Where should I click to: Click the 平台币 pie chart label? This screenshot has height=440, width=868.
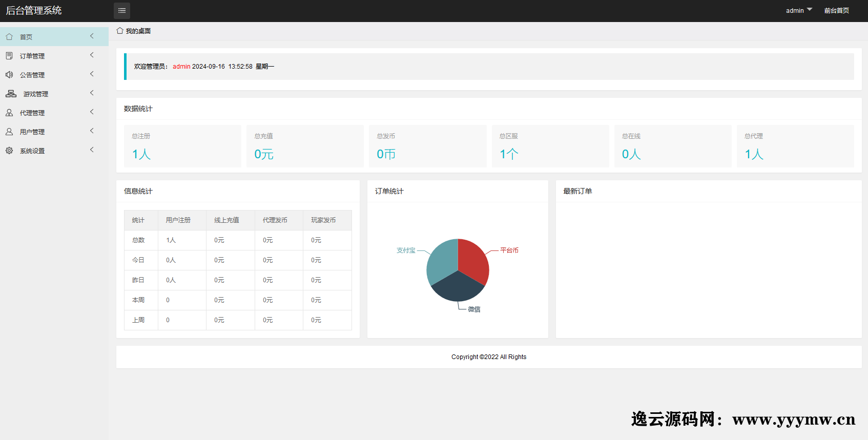(509, 250)
